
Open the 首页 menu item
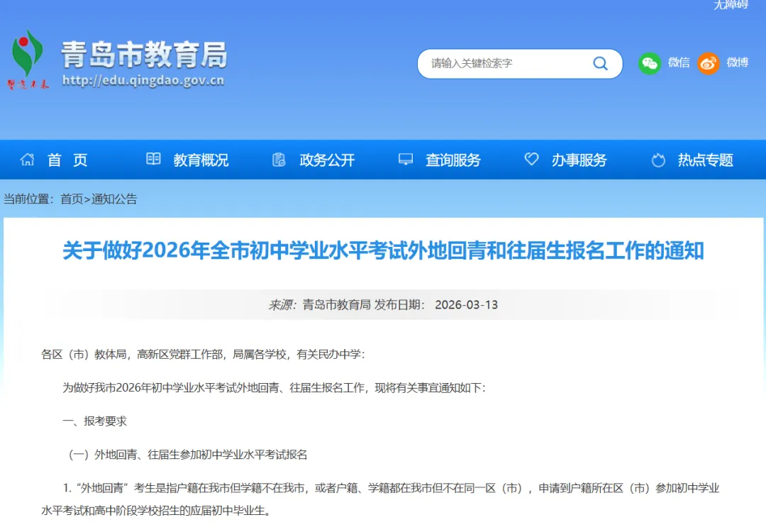(x=67, y=160)
